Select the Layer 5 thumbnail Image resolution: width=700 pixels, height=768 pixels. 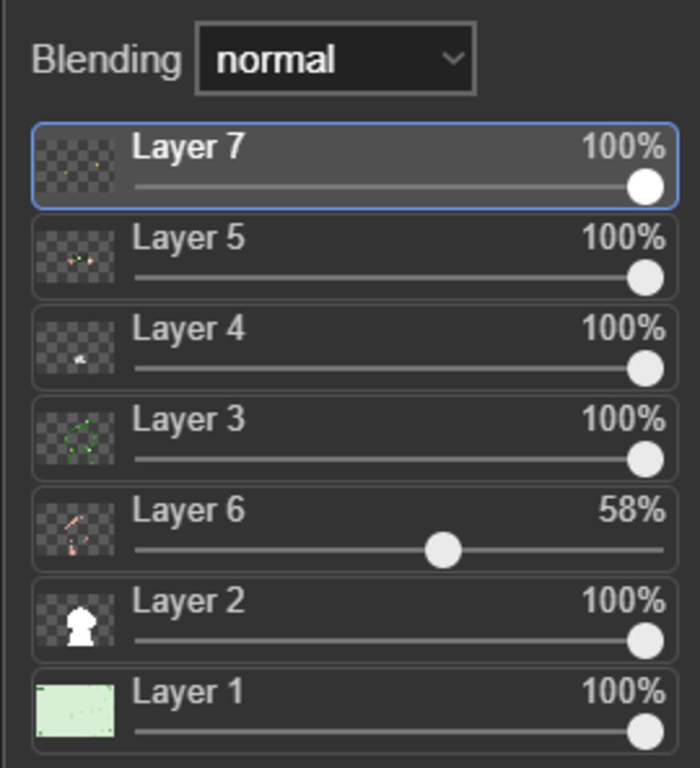(x=75, y=257)
